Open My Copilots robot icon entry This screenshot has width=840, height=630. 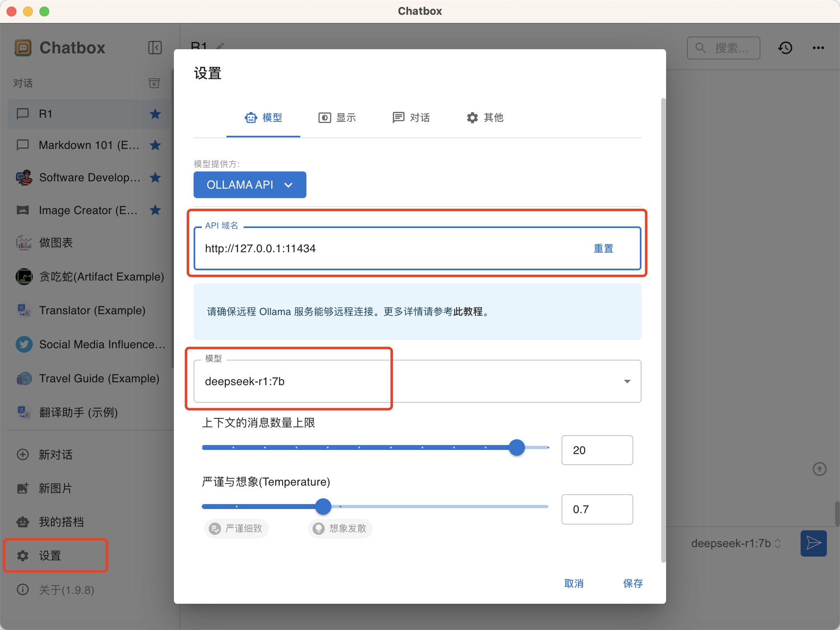tap(61, 522)
